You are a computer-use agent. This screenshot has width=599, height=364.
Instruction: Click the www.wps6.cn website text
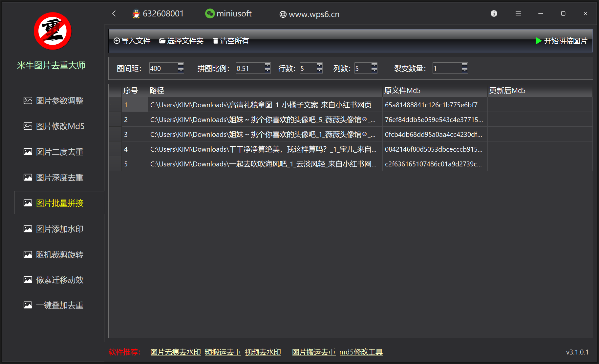pyautogui.click(x=314, y=14)
